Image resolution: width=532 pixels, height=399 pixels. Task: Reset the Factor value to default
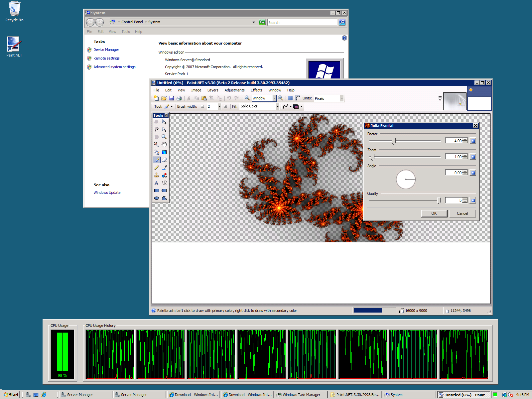473,141
